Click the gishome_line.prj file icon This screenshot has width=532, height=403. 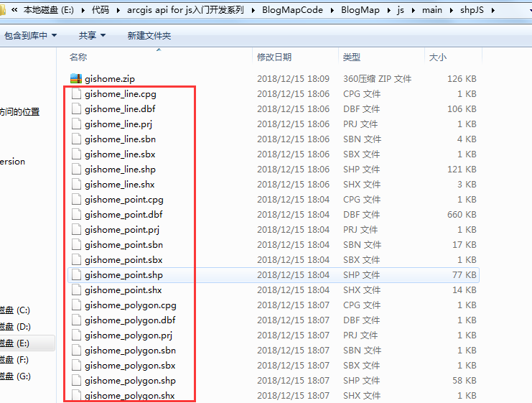(x=76, y=124)
